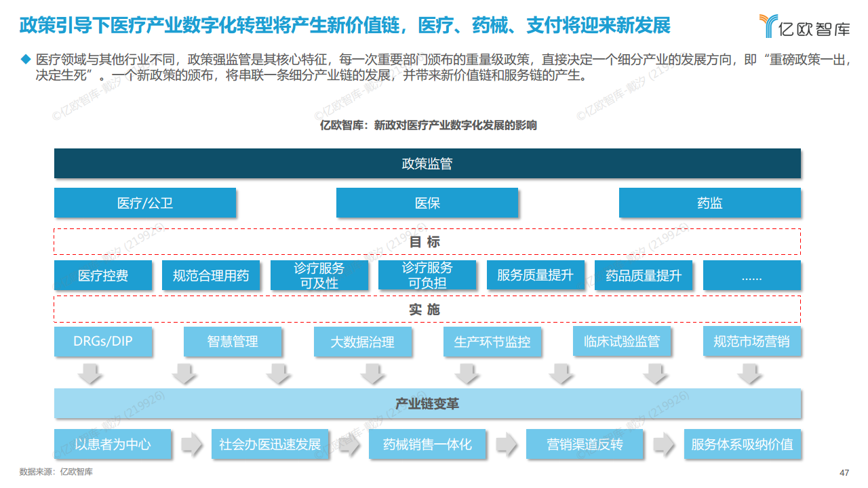Click the ellipsis …… box
Screen dimensions: 868x488
752,275
